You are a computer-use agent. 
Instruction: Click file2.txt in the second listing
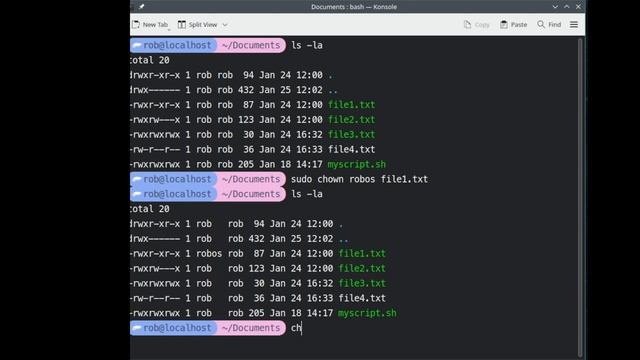362,268
